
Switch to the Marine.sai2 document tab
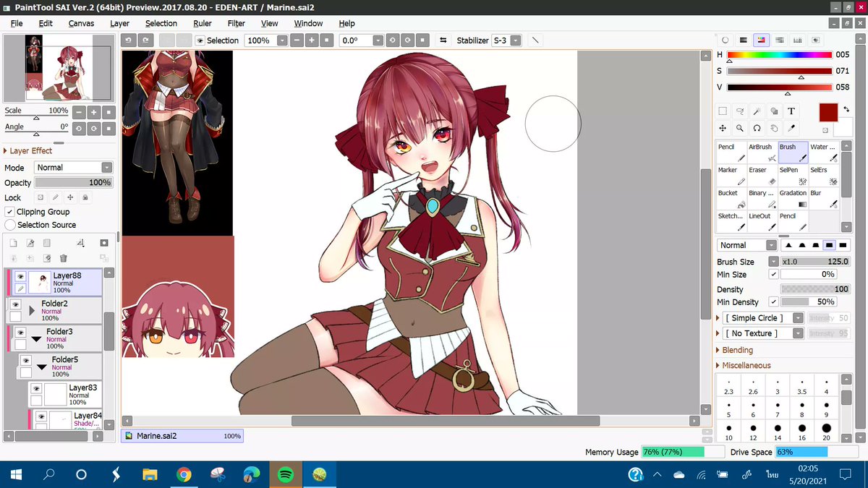pyautogui.click(x=182, y=436)
